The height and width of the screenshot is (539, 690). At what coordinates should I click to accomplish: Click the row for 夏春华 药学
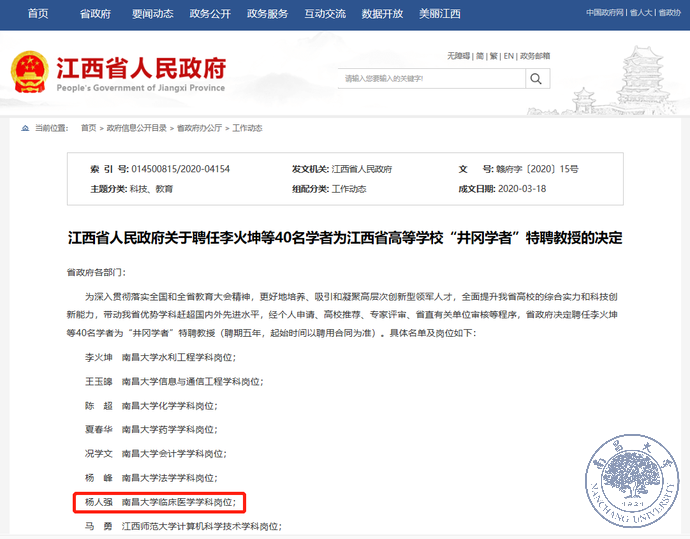click(x=151, y=429)
